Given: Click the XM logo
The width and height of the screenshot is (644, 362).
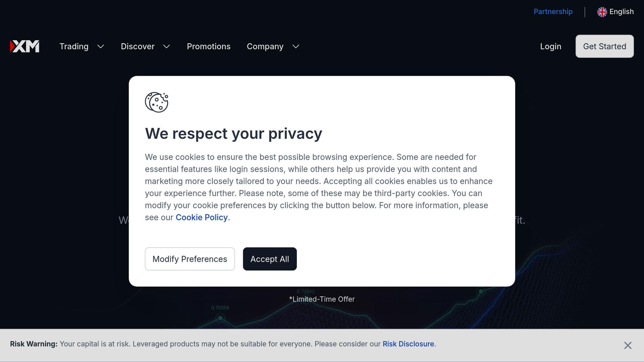Looking at the screenshot, I should pos(25,46).
